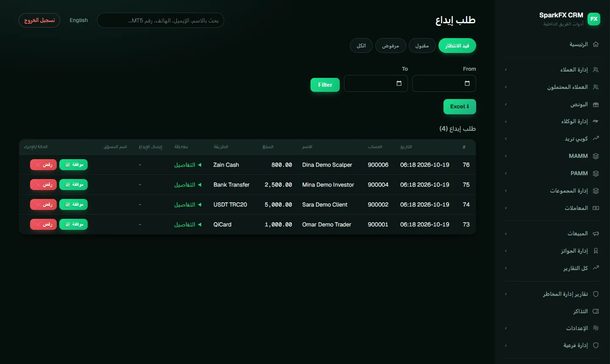Switch to the rejected filter tab

pos(391,46)
